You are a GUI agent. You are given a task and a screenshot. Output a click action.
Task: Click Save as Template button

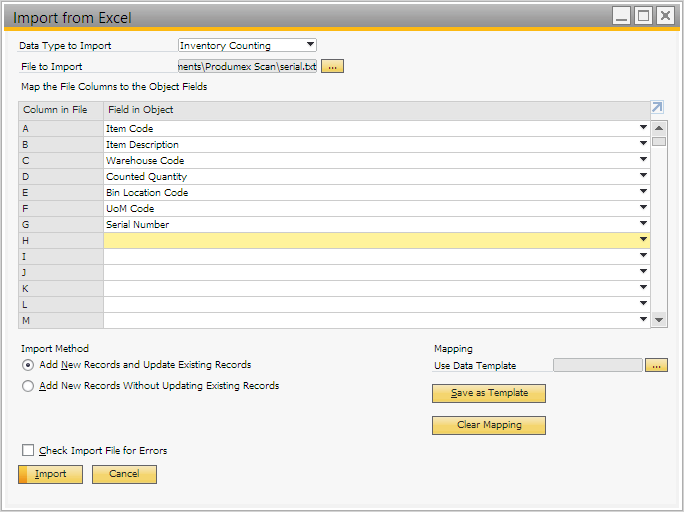pos(488,393)
